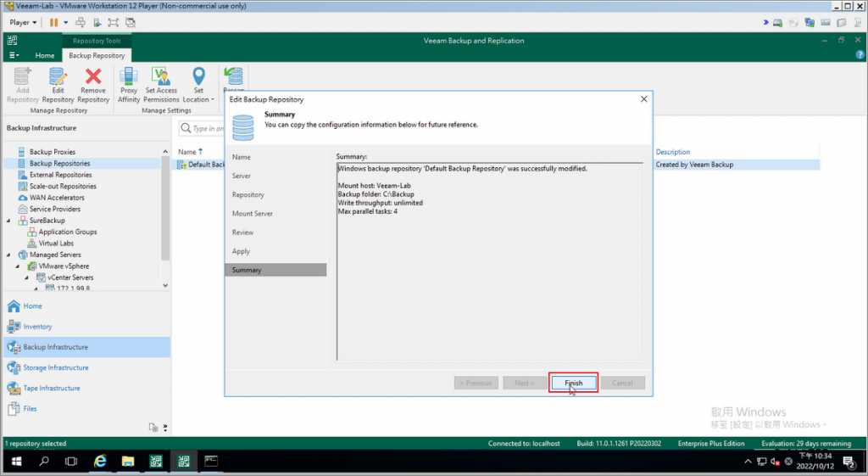Viewport: 868px width, 476px height.
Task: Open the dropdown arrow beside pause button
Action: (x=65, y=23)
